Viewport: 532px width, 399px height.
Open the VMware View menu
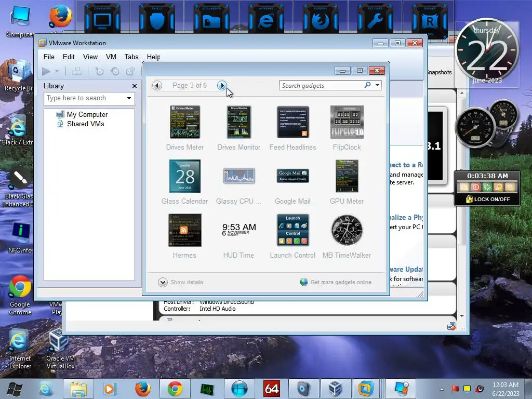pos(90,57)
